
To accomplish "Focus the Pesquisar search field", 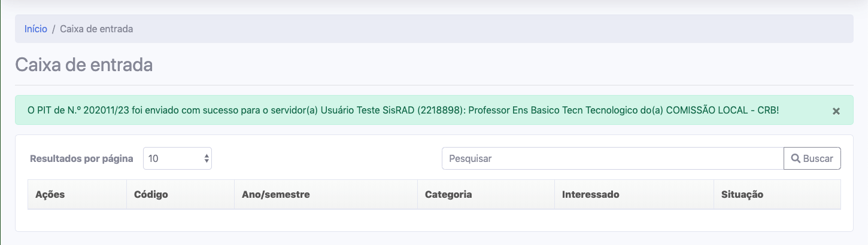I will [612, 158].
